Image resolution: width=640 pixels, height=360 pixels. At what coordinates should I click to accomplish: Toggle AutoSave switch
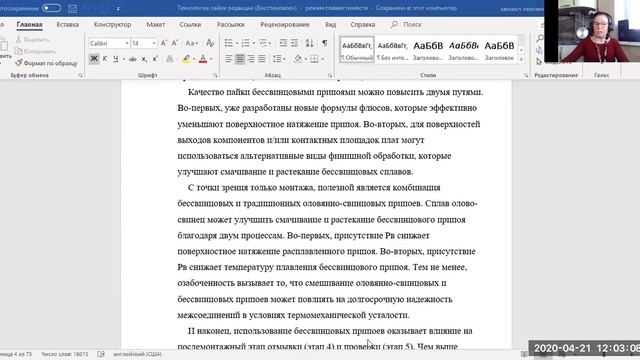[x=51, y=8]
